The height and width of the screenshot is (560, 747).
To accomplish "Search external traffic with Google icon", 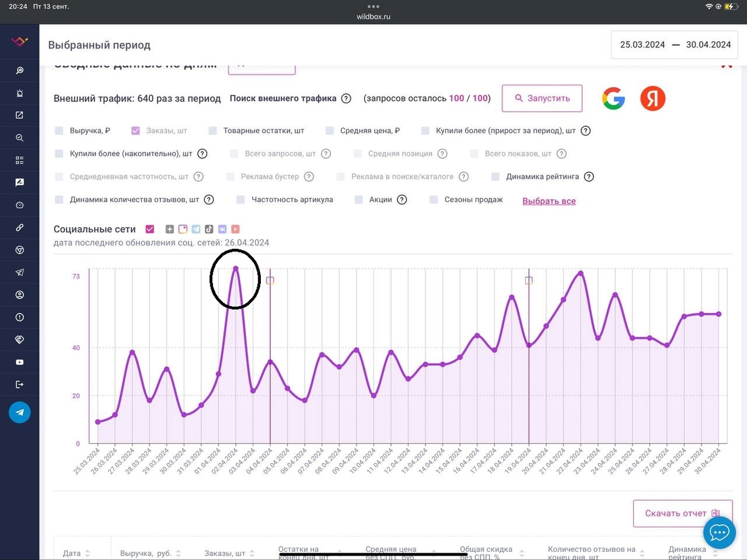I will point(613,98).
